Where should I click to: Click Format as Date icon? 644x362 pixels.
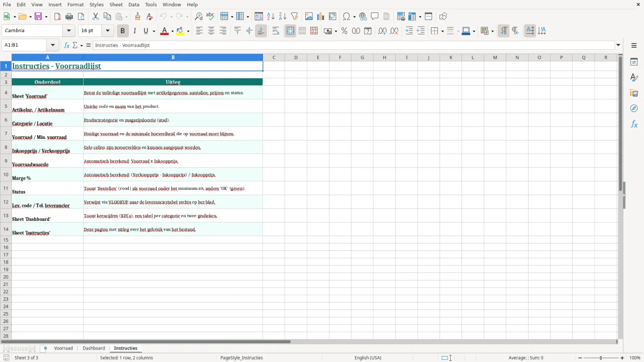coord(368,31)
